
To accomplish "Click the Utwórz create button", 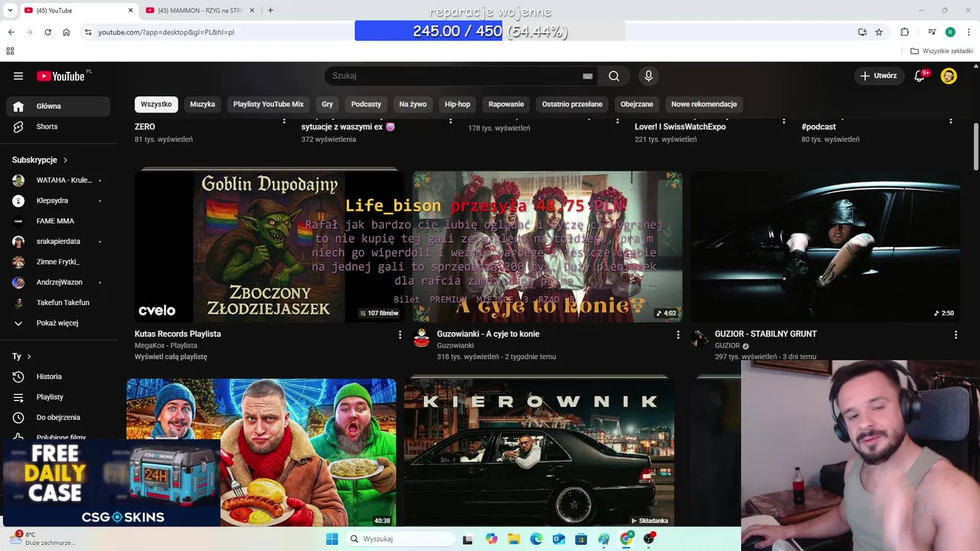I will (879, 76).
